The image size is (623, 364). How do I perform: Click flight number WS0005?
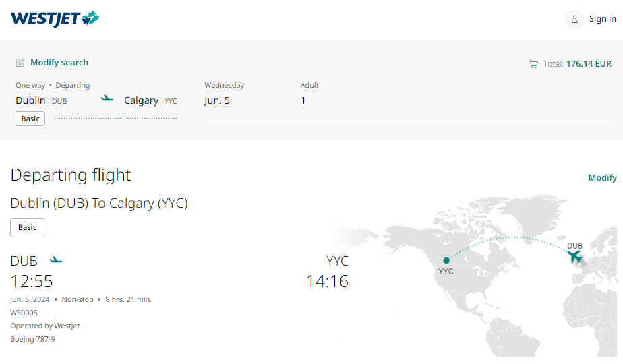point(24,313)
